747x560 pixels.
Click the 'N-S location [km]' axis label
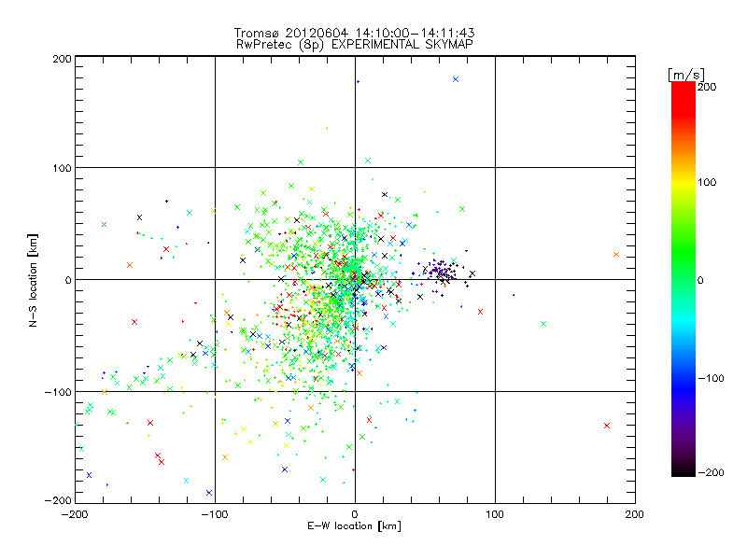(x=33, y=281)
